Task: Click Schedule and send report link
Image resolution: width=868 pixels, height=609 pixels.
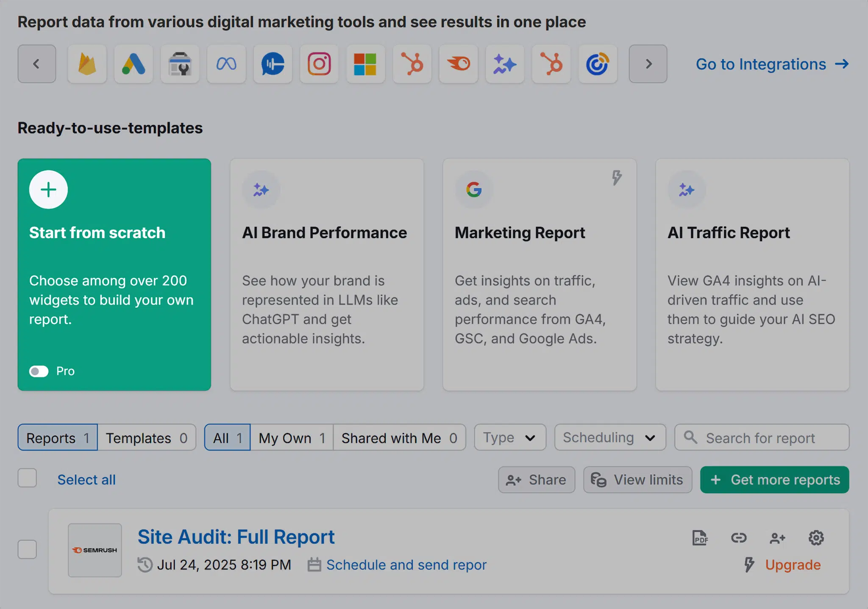Action: [406, 565]
